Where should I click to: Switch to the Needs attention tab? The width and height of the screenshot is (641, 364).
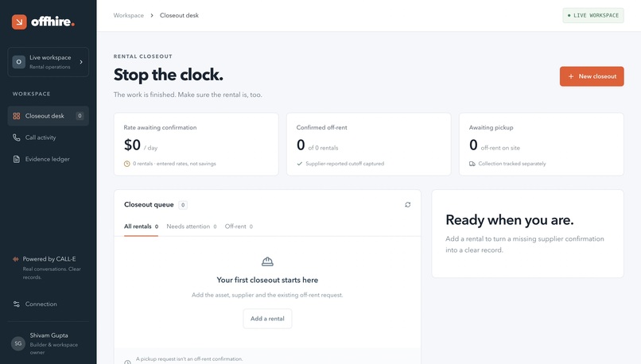click(192, 227)
